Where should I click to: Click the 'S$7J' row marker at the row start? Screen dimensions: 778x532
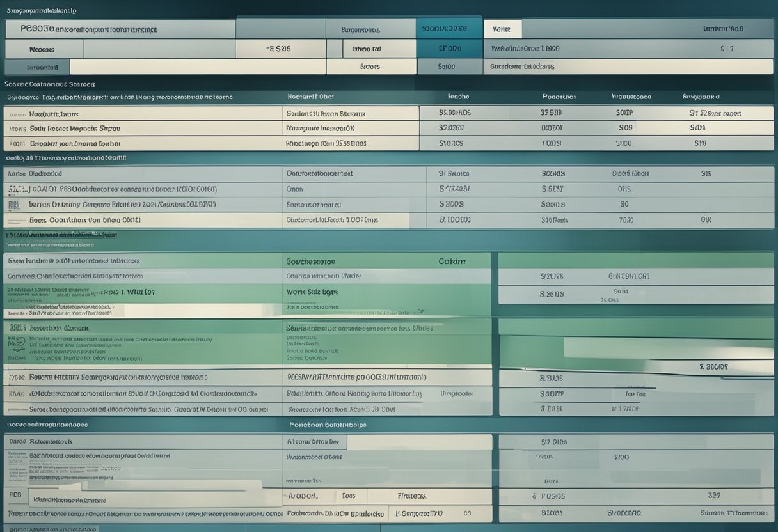17,189
